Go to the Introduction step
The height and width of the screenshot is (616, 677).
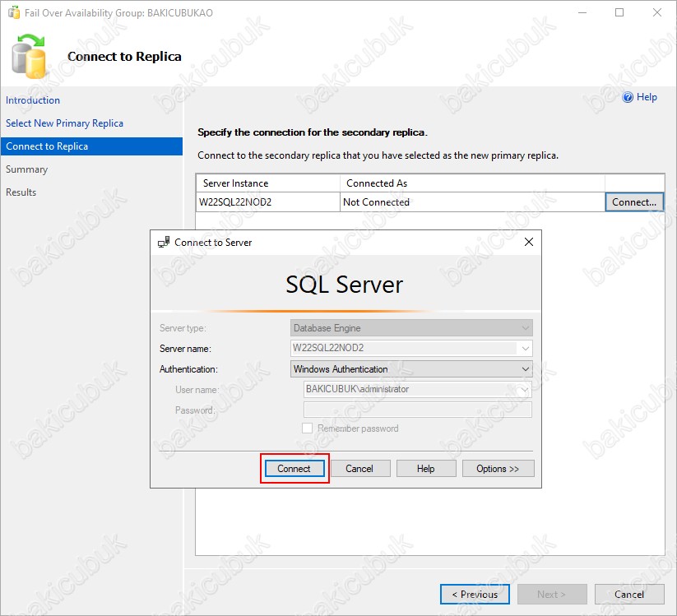33,100
